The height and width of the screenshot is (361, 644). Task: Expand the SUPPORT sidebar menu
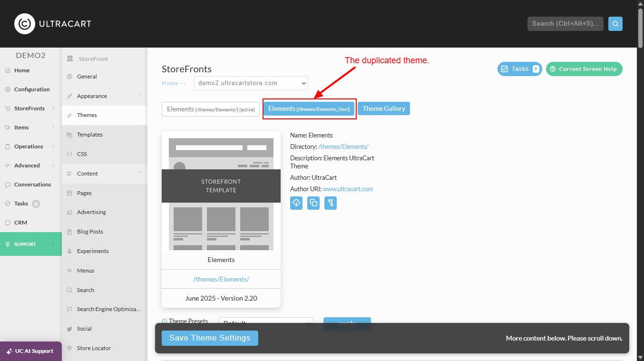click(31, 244)
